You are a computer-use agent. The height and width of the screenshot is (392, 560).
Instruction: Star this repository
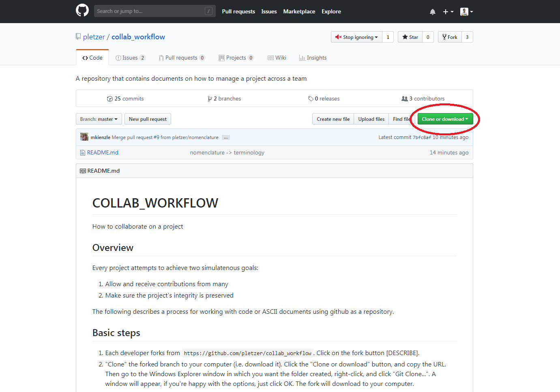(410, 37)
